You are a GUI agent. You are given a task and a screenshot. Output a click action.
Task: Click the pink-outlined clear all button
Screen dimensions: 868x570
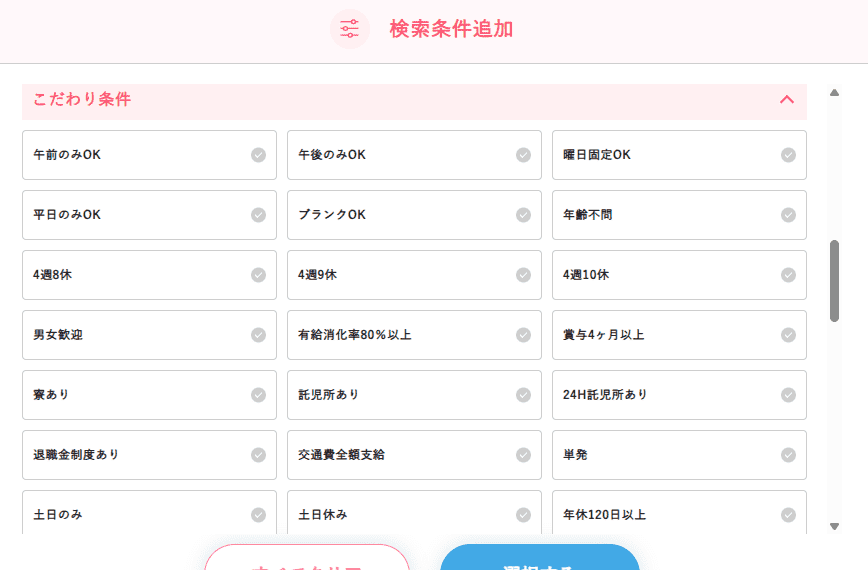tap(307, 559)
